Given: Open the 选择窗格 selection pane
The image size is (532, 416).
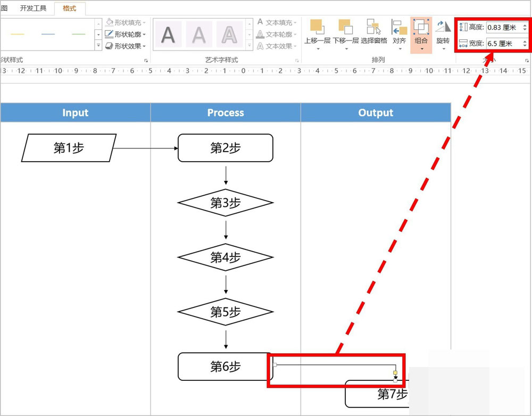Looking at the screenshot, I should [374, 31].
